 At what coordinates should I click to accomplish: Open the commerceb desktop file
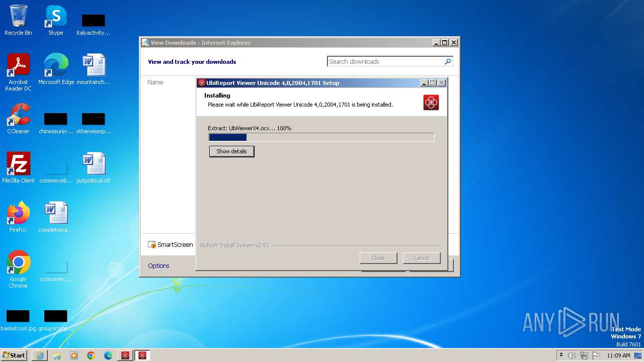(x=56, y=172)
